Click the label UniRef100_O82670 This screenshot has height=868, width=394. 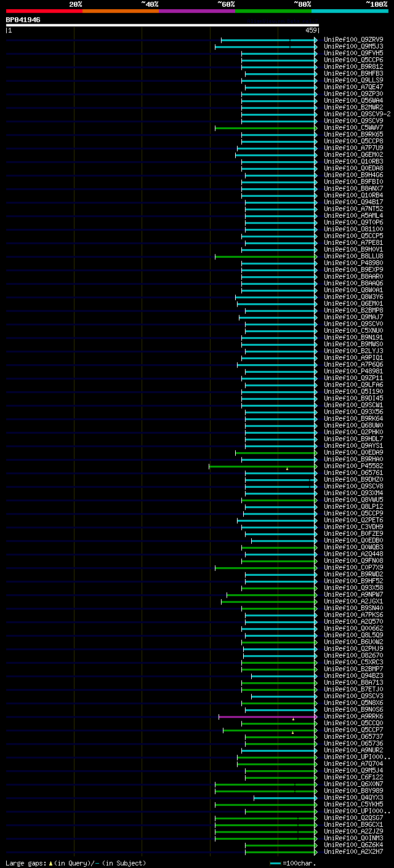[353, 655]
